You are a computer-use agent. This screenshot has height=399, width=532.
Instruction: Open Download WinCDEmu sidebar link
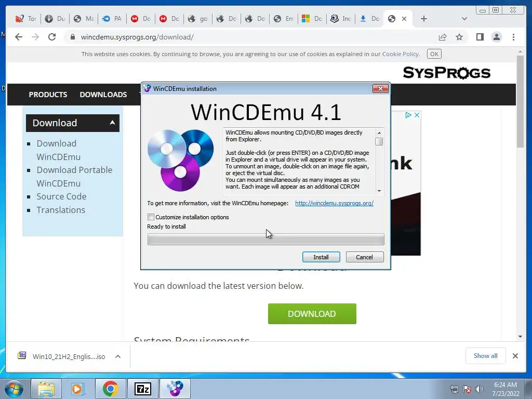click(59, 150)
